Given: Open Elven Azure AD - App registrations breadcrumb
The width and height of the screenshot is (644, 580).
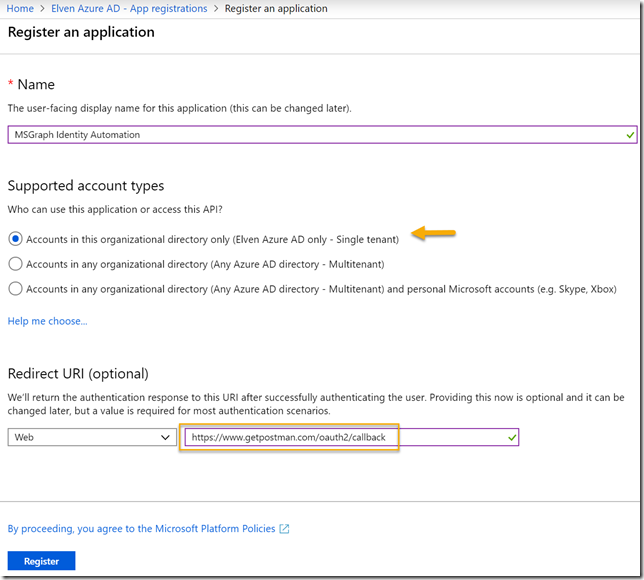Looking at the screenshot, I should click(x=129, y=8).
